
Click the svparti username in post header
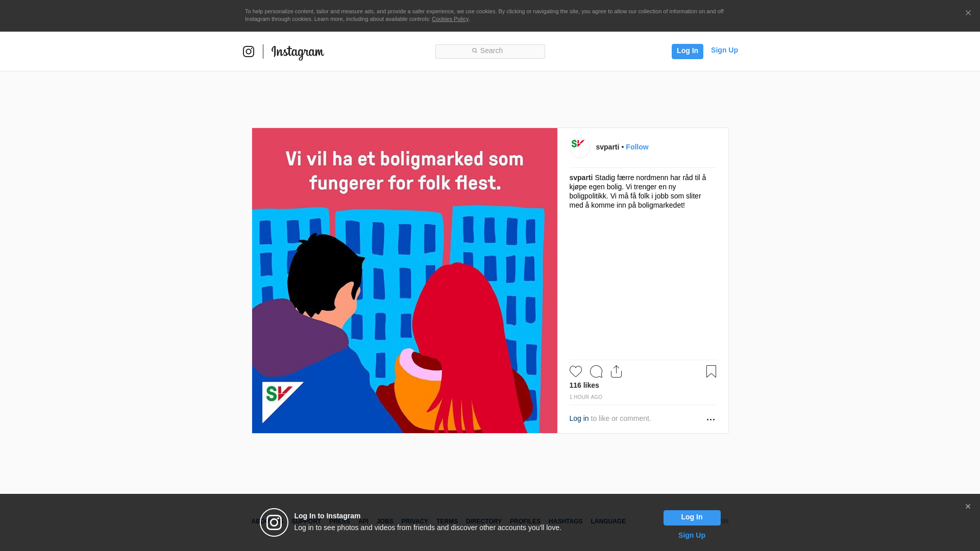tap(607, 147)
